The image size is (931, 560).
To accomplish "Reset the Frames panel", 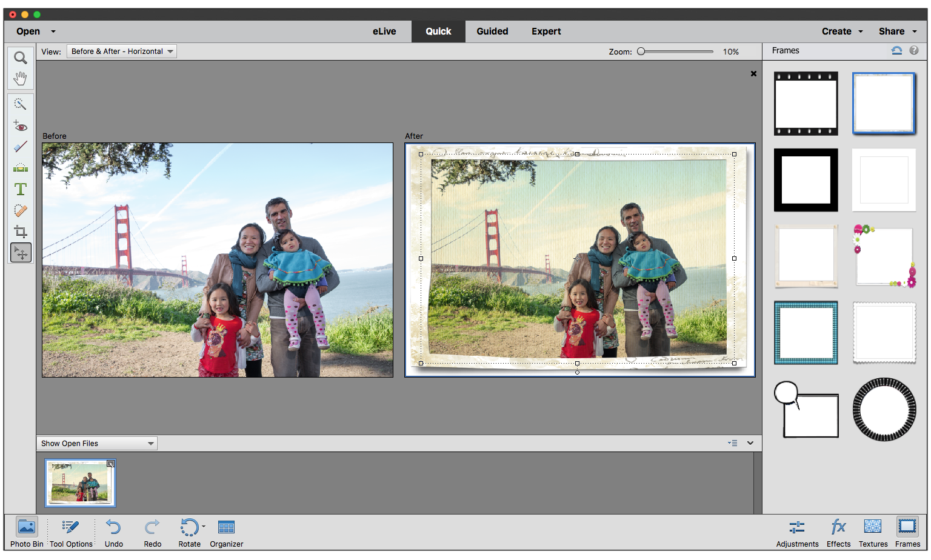I will pos(896,51).
